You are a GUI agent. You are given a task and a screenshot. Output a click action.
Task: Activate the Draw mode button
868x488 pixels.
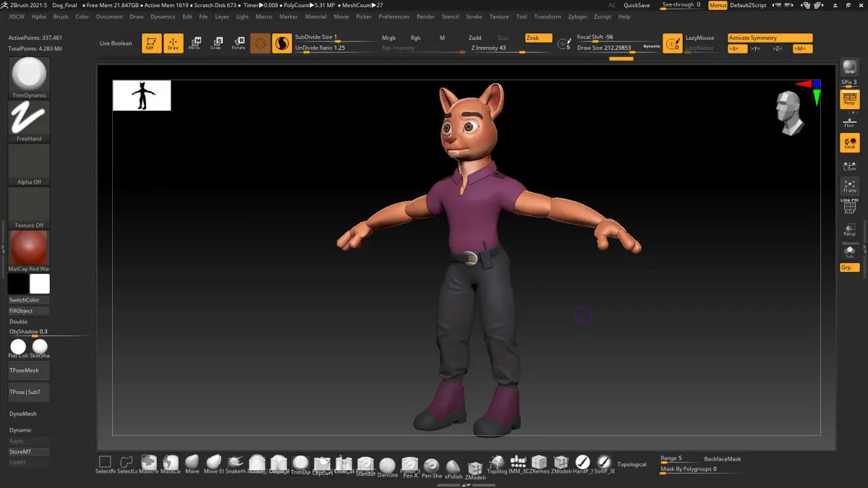click(174, 43)
